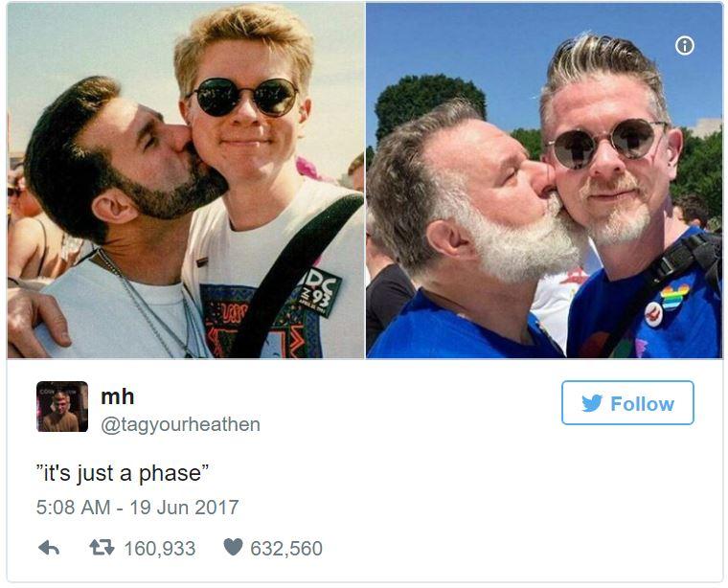The width and height of the screenshot is (728, 588).
Task: Click the Twitter bird icon in Follow
Action: click(592, 403)
